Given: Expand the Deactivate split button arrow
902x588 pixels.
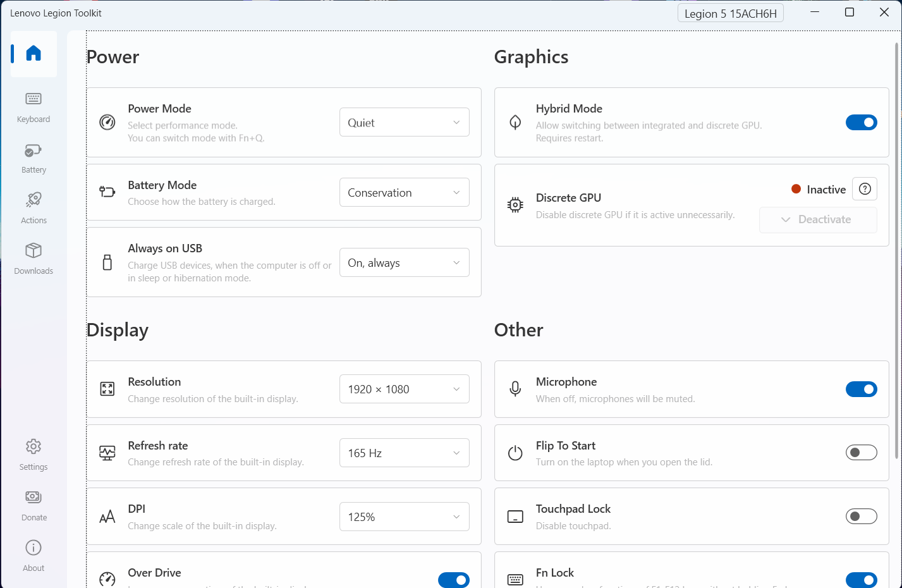Looking at the screenshot, I should coord(786,219).
